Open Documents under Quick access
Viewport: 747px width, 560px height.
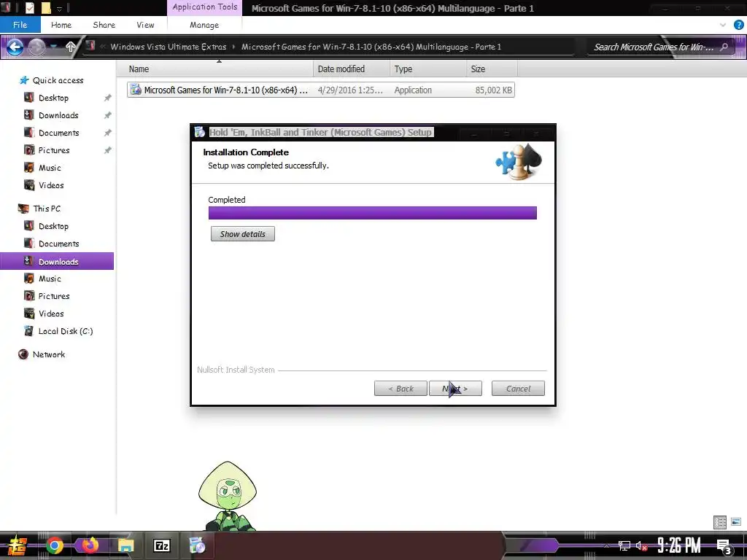(58, 133)
